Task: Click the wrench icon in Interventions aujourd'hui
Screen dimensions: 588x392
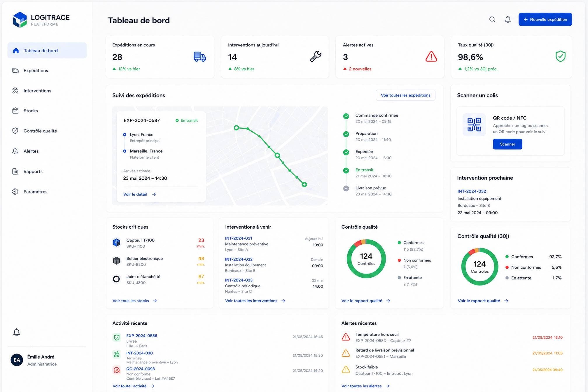Action: pyautogui.click(x=316, y=56)
